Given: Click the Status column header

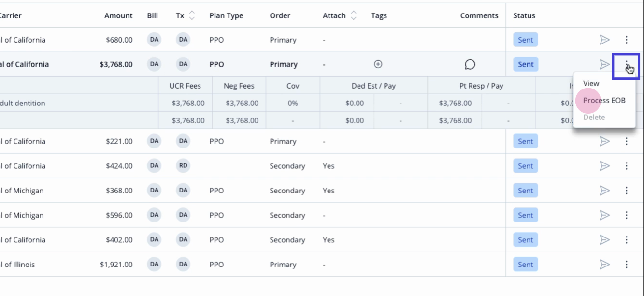Looking at the screenshot, I should click(524, 15).
